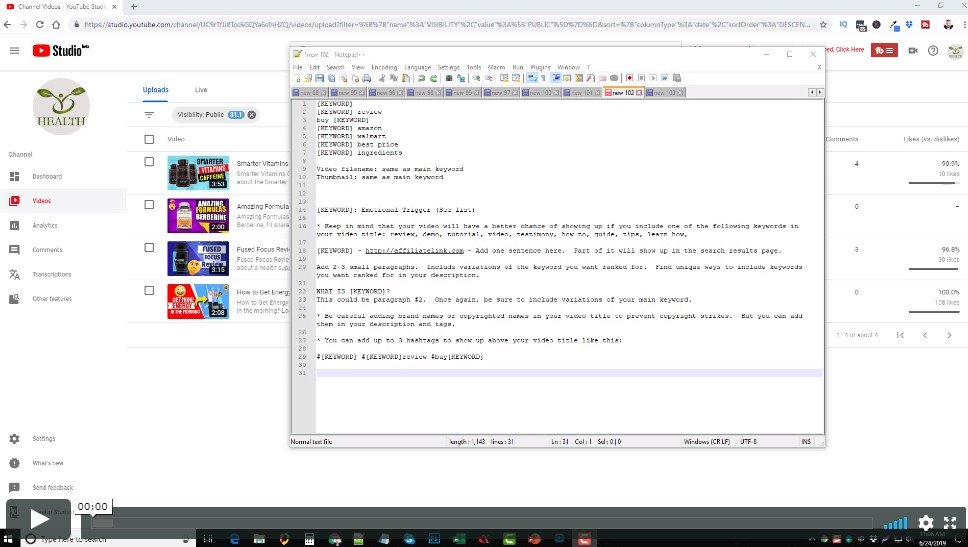Screen dimensions: 968x547
Task: Click the filter icon beside Visibility chip
Action: [150, 115]
